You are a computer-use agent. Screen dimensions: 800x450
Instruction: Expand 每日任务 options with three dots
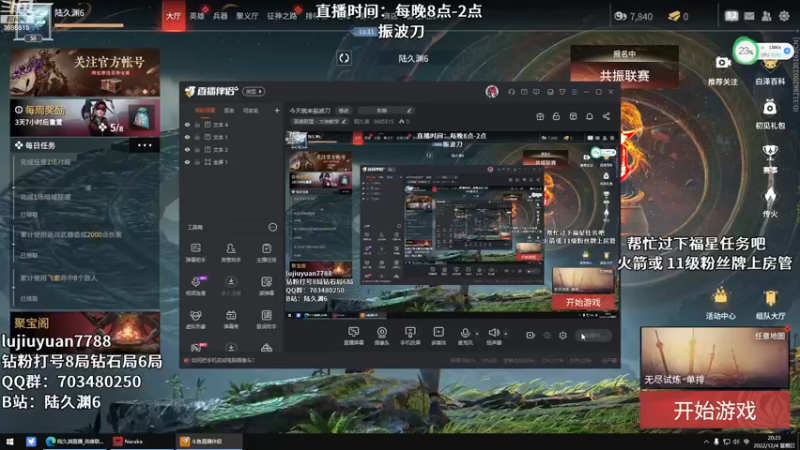[x=144, y=145]
